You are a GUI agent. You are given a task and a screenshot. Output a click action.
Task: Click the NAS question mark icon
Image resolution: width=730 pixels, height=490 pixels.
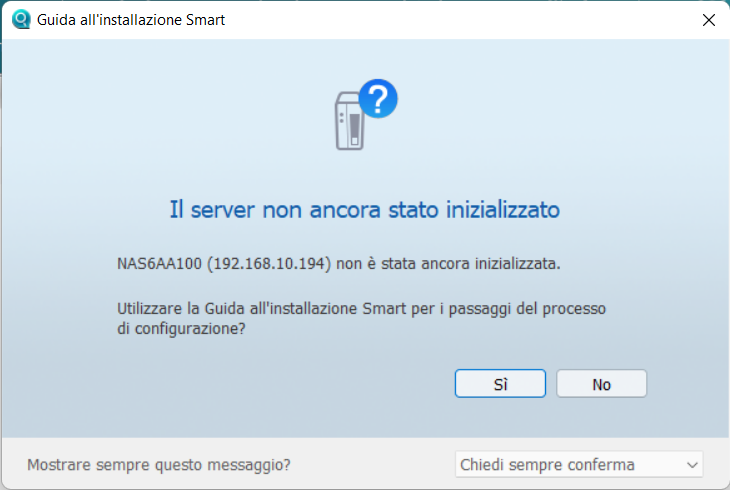coord(366,115)
